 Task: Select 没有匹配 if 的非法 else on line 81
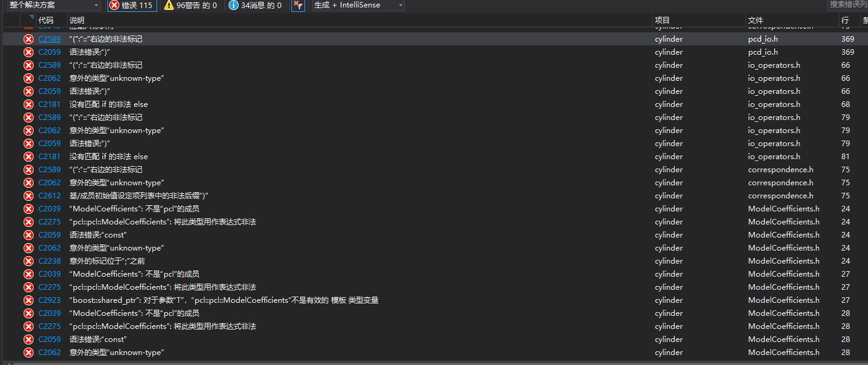click(109, 157)
